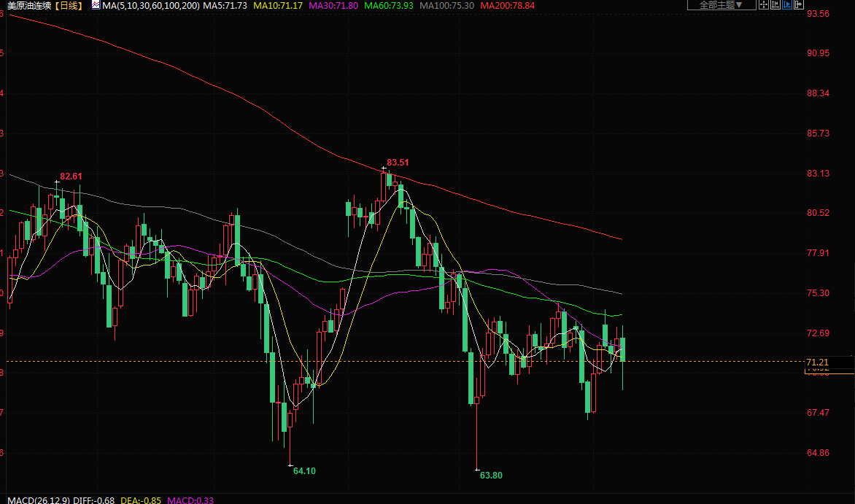
Task: Click the 88.34 price axis label
Action: (818, 93)
